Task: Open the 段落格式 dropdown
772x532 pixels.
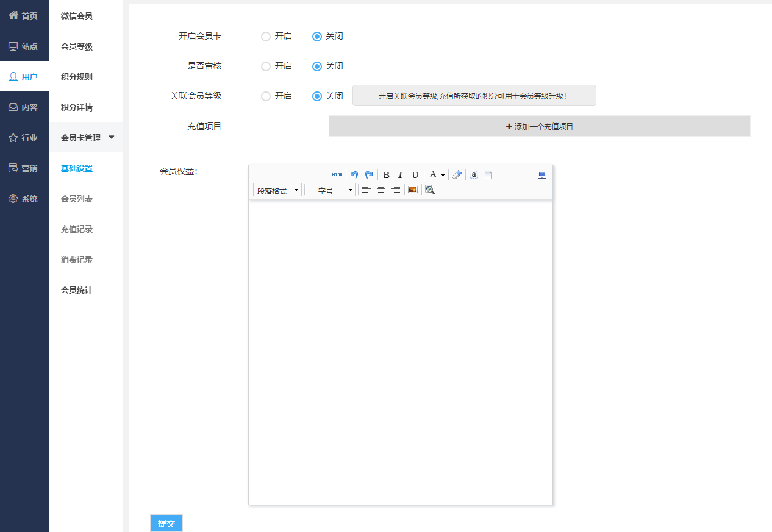Action: [277, 190]
